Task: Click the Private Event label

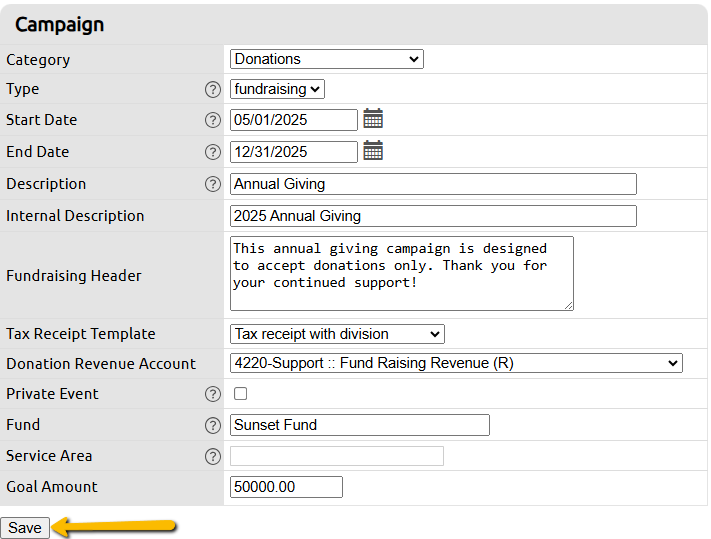Action: click(52, 393)
